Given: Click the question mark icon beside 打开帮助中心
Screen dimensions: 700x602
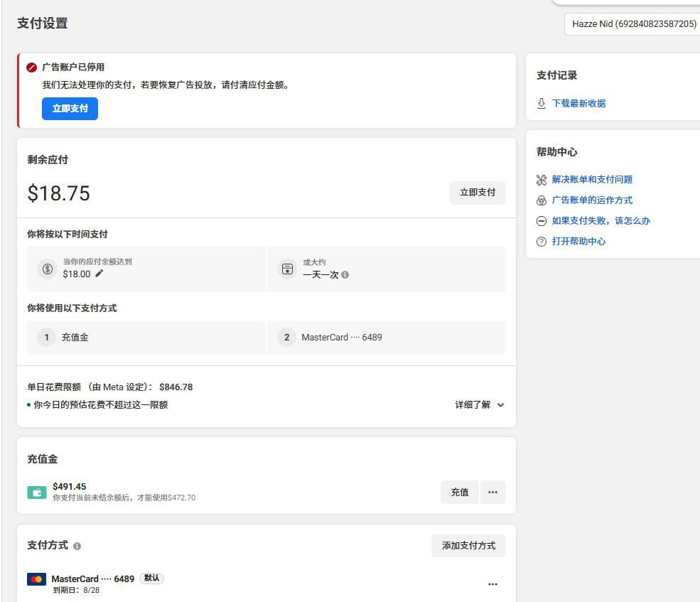Looking at the screenshot, I should click(542, 242).
